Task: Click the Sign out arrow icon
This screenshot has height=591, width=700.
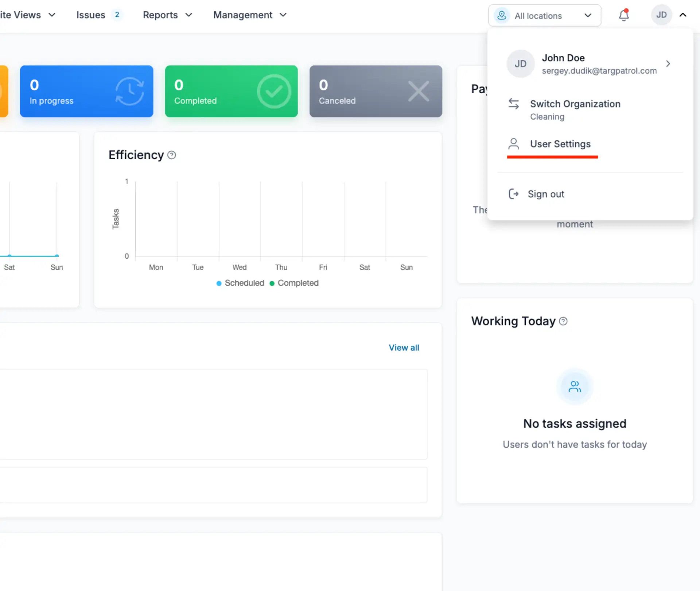Action: (x=513, y=194)
